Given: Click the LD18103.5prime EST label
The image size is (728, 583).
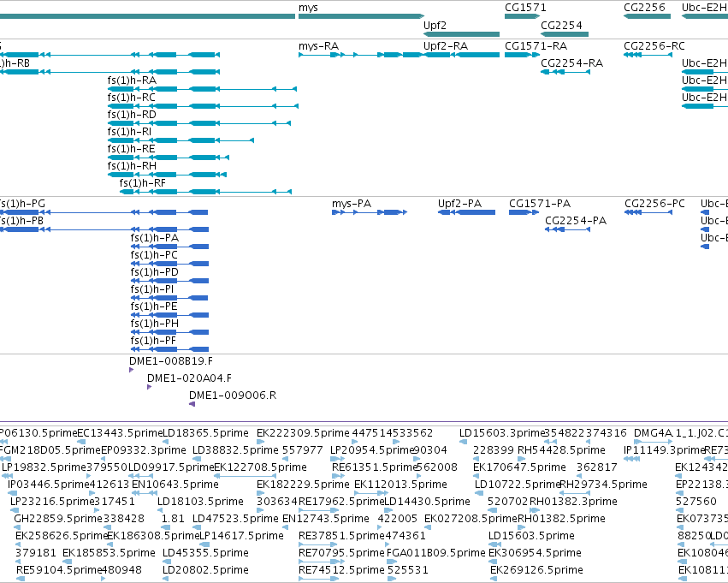Looking at the screenshot, I should [x=200, y=503].
